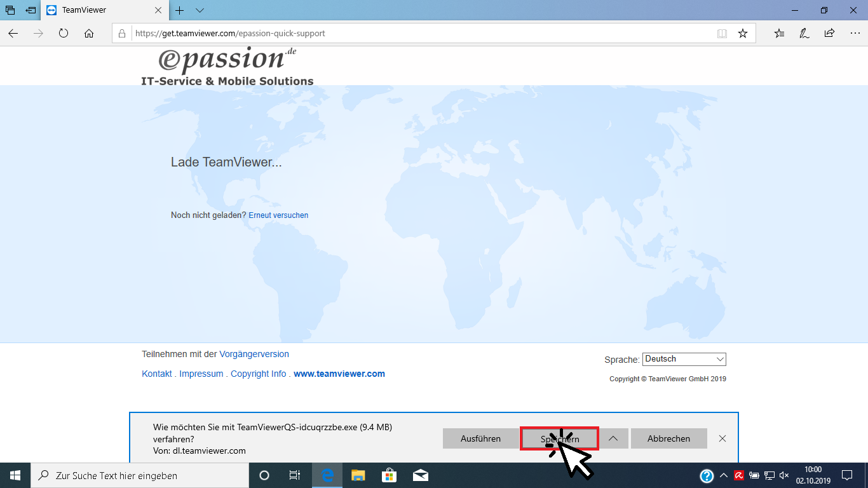Expand save options arrow next to Speichern
Screen dimensions: 868x488
pyautogui.click(x=613, y=438)
